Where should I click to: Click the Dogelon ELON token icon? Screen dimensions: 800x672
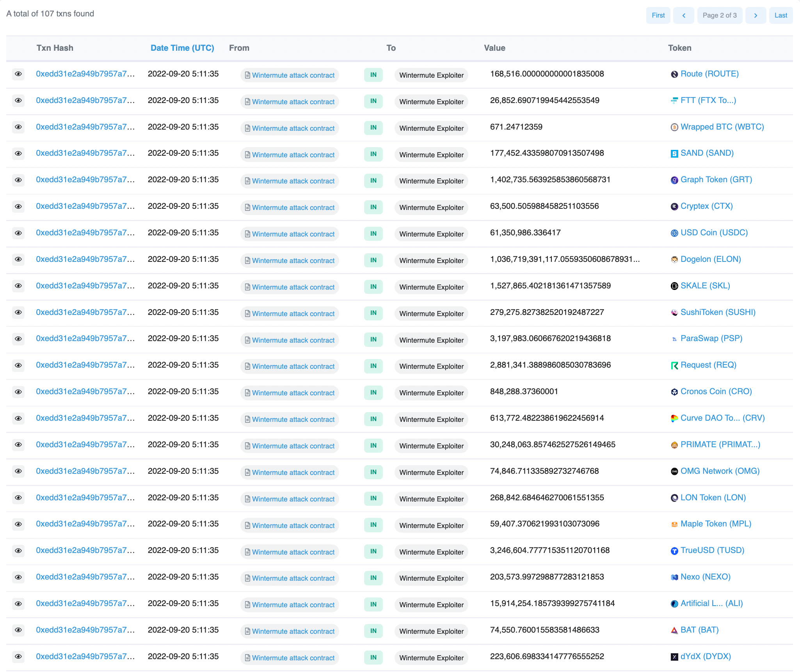click(674, 260)
